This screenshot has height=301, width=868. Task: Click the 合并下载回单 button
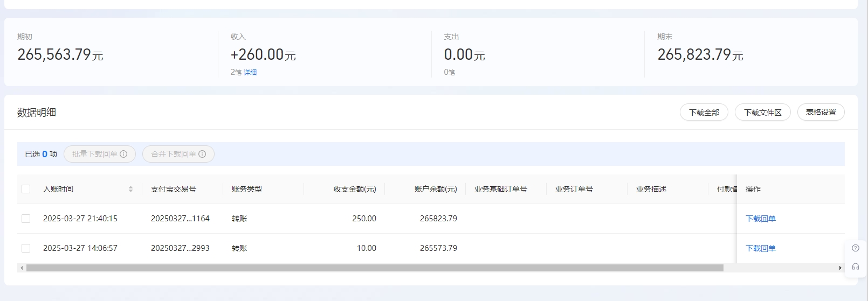[178, 154]
